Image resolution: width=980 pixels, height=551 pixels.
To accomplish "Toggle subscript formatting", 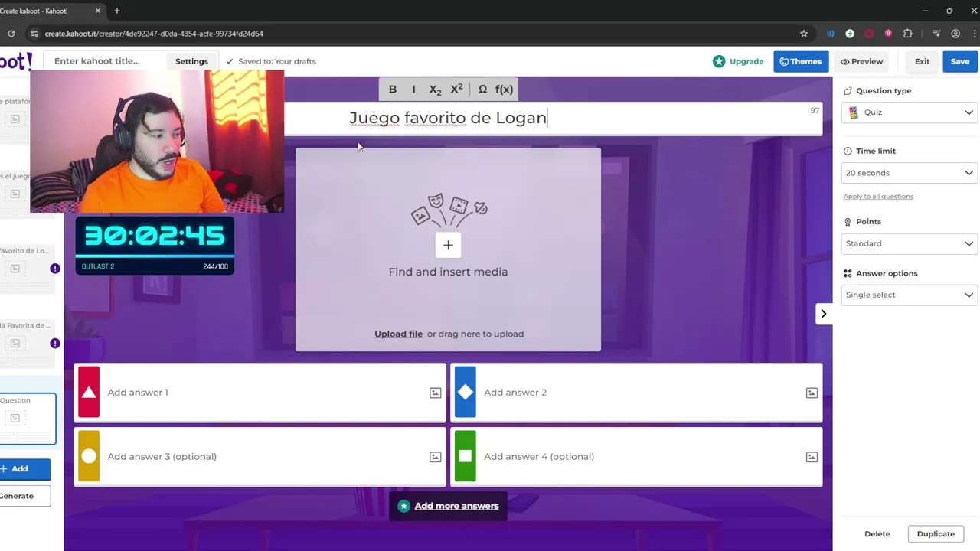I will tap(435, 90).
